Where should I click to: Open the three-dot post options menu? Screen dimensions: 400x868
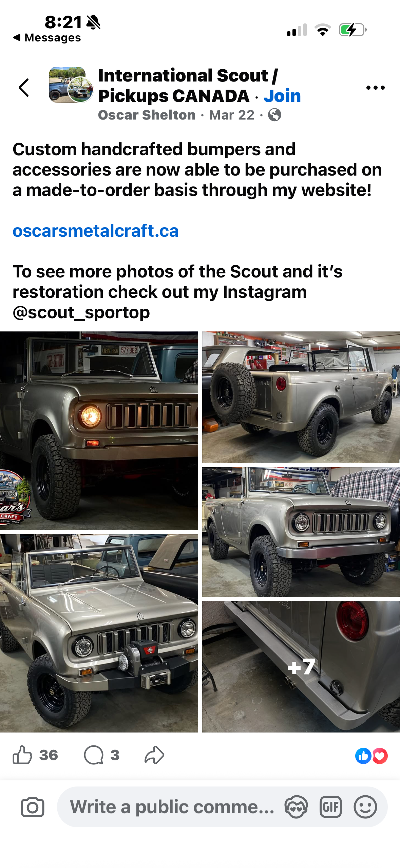click(375, 88)
